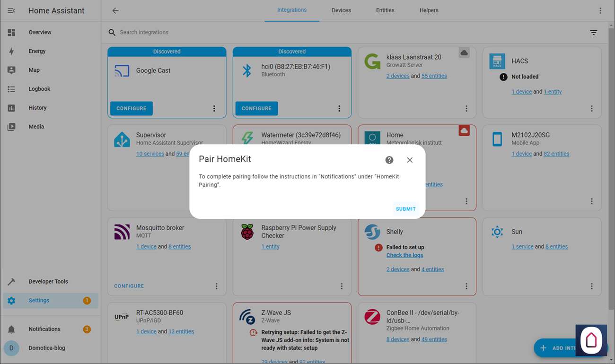Click the Z-Wave JS logo icon
615x364 pixels.
point(247,317)
